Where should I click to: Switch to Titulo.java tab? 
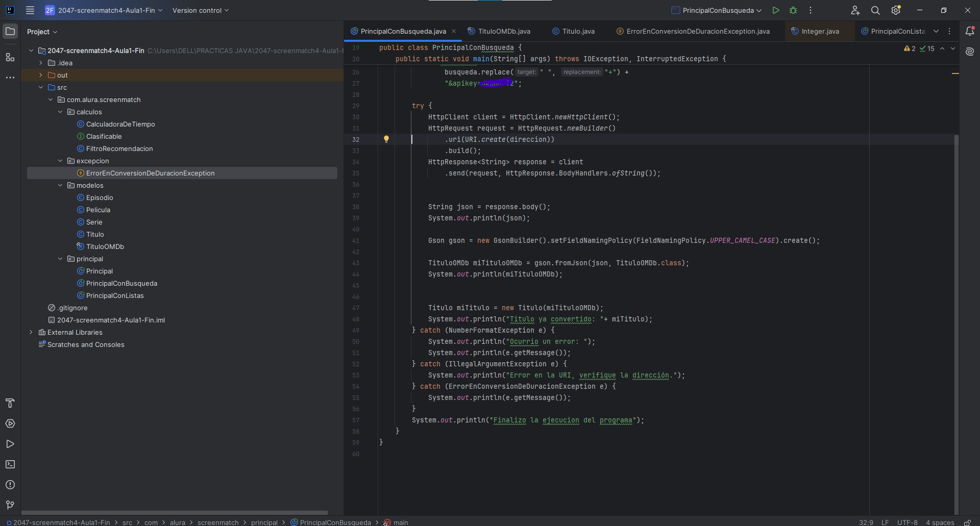pyautogui.click(x=573, y=31)
